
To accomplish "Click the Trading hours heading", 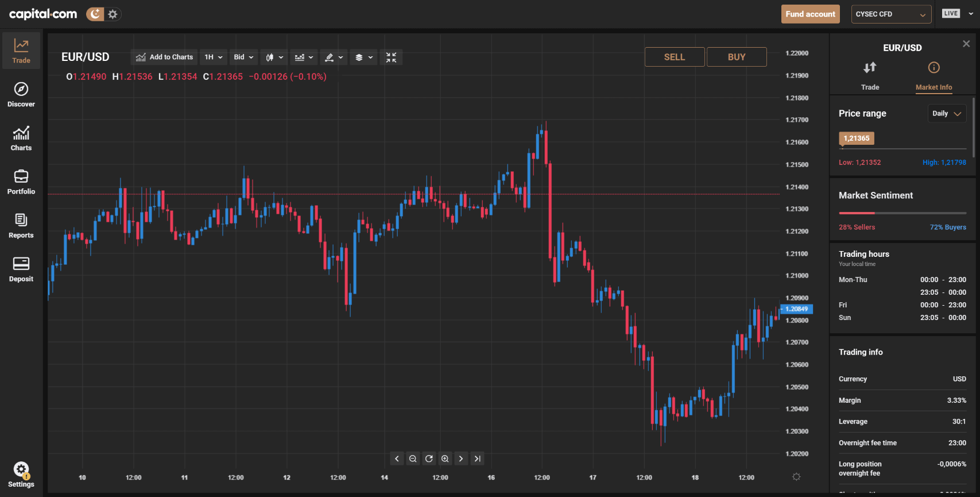I will coord(863,254).
